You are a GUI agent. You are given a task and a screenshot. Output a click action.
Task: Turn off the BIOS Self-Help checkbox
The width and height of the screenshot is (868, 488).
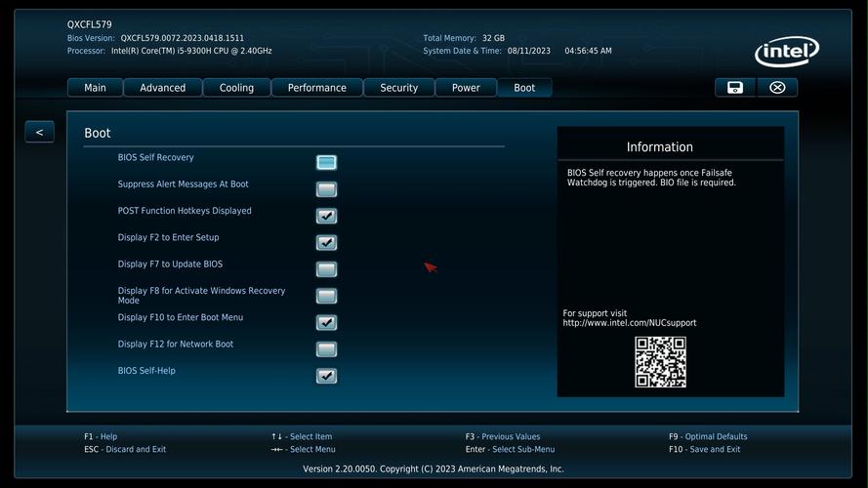point(326,376)
